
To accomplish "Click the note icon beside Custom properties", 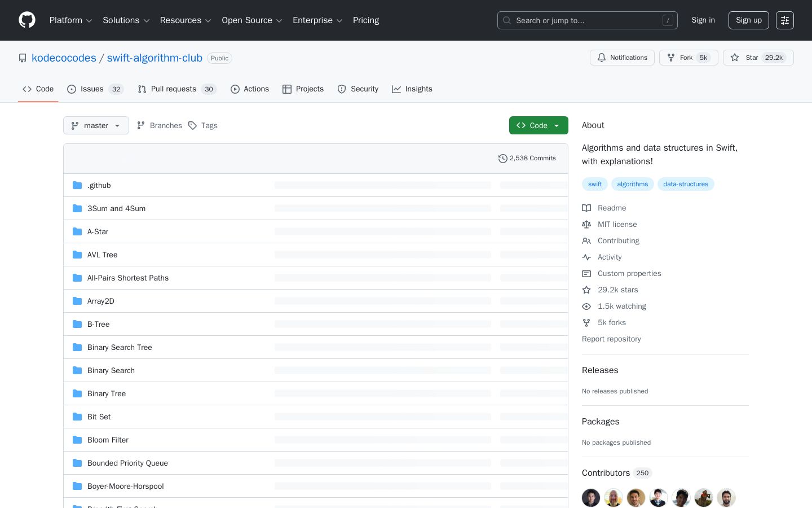I will point(586,273).
